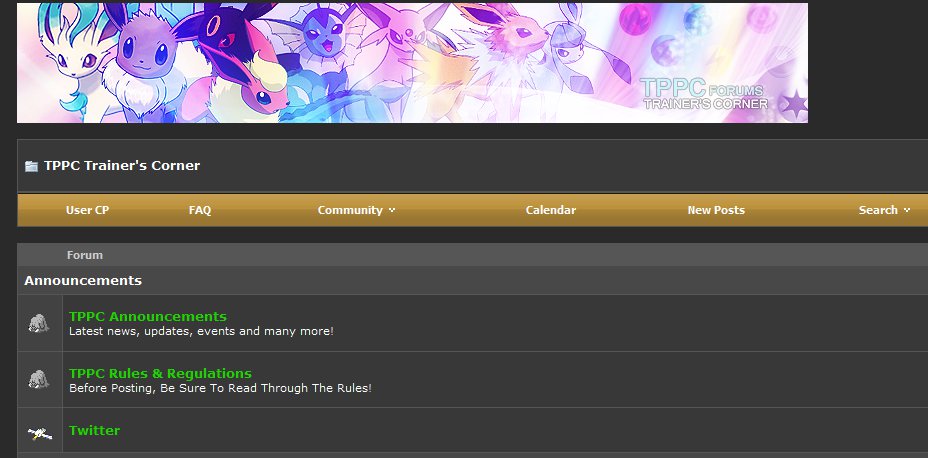Open the User CP menu item
928x458 pixels.
tap(88, 210)
